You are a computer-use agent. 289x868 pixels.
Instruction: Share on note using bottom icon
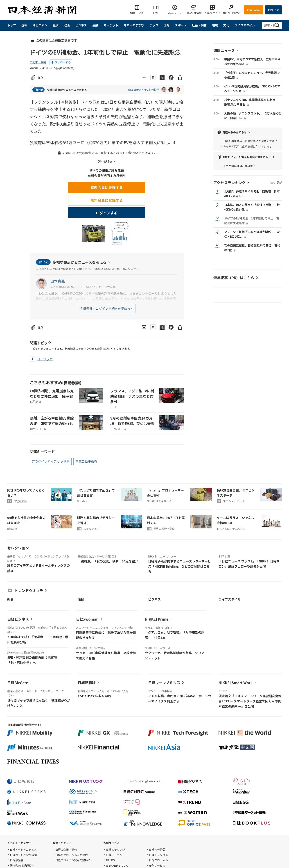click(153, 327)
